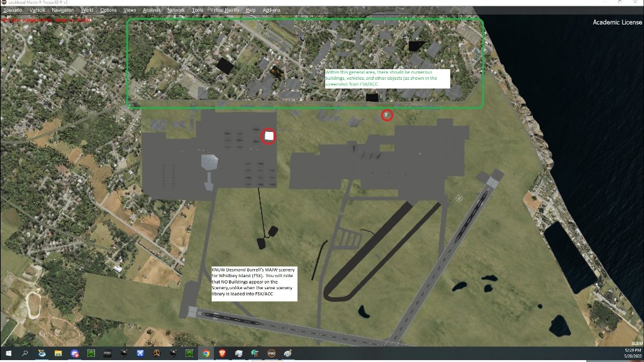Open the Options menu

pos(108,10)
